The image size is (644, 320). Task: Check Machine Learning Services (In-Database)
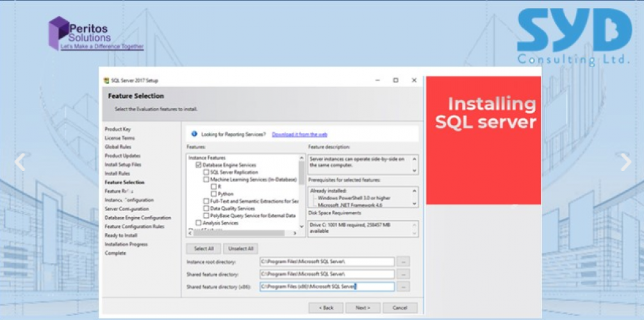point(206,180)
